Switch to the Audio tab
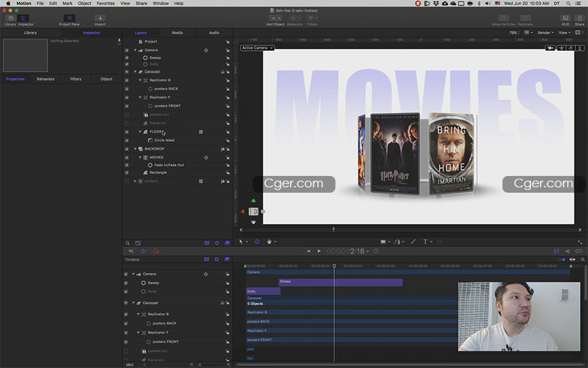This screenshot has width=588, height=368. point(214,33)
